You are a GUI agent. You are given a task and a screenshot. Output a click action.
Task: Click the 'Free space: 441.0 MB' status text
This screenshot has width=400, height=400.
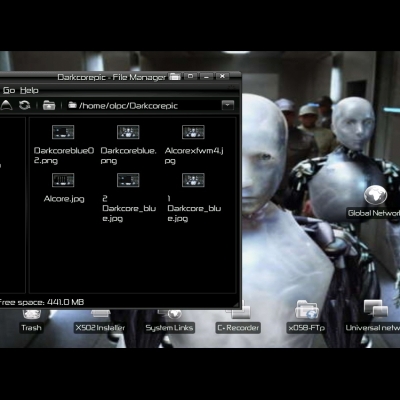pyautogui.click(x=42, y=302)
